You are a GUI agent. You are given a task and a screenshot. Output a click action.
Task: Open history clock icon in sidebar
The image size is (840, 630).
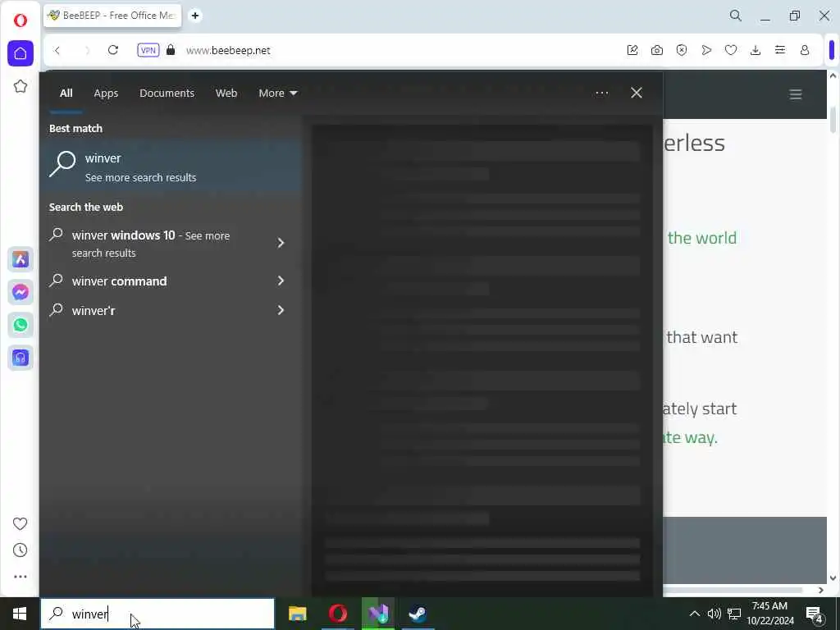pos(21,550)
